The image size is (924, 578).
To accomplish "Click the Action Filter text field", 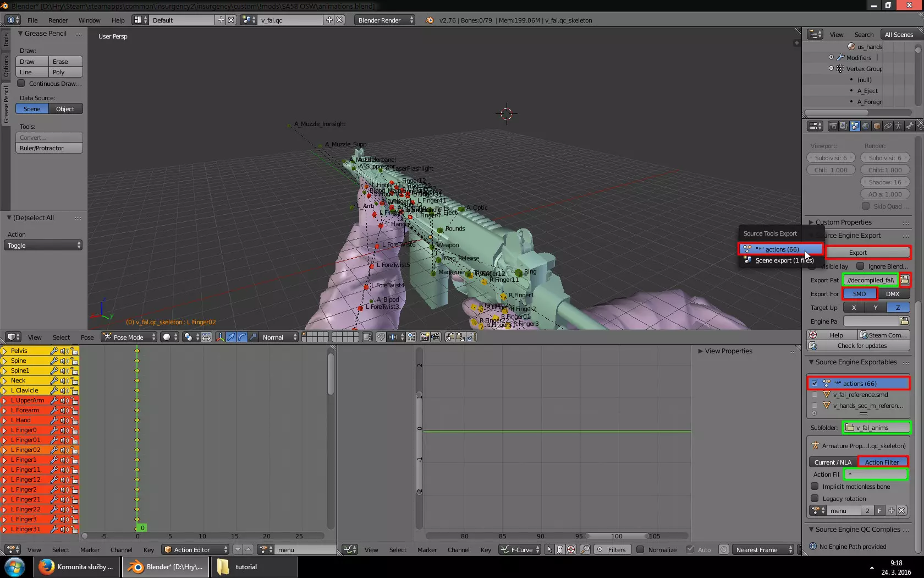I will tap(876, 474).
